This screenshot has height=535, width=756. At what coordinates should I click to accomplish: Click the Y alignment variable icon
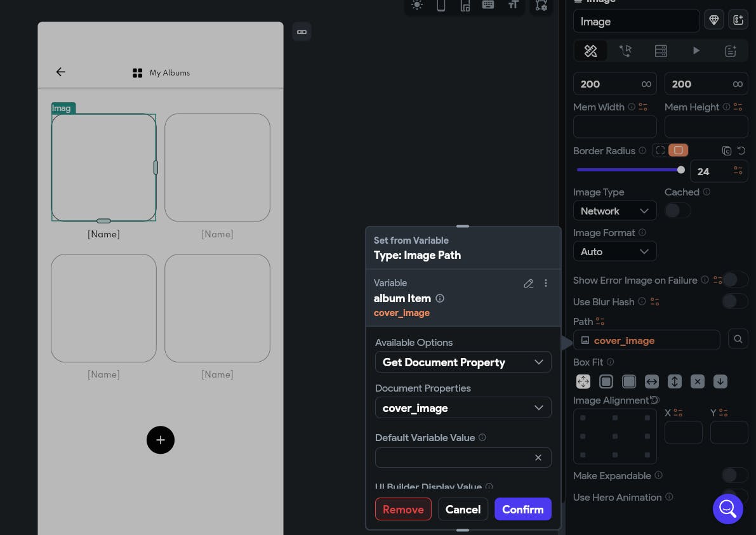(723, 413)
